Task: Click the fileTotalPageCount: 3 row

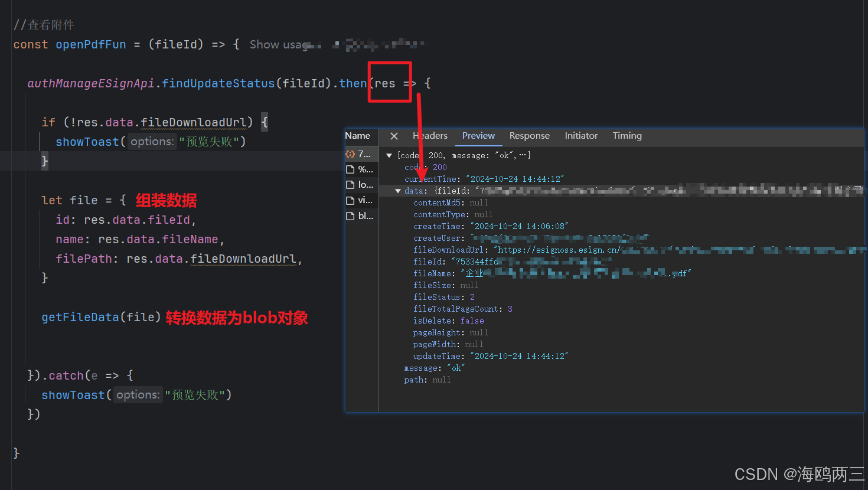Action: pos(463,309)
